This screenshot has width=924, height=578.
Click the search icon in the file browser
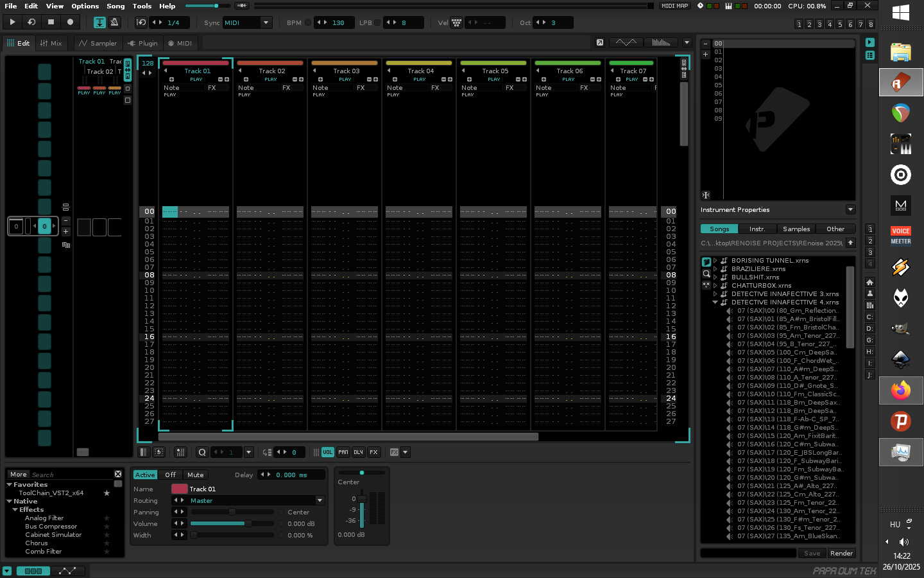pyautogui.click(x=706, y=274)
